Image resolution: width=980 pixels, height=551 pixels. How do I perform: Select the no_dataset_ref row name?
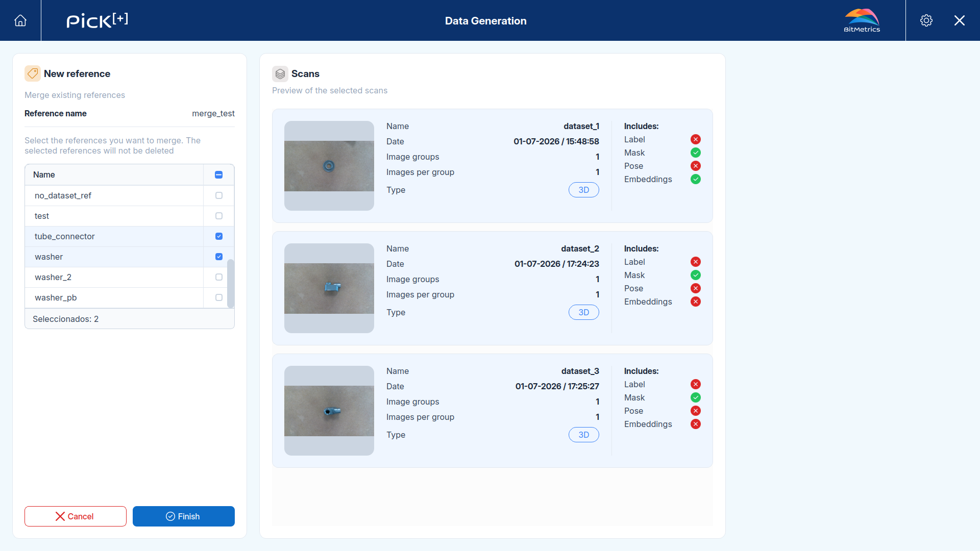click(63, 195)
